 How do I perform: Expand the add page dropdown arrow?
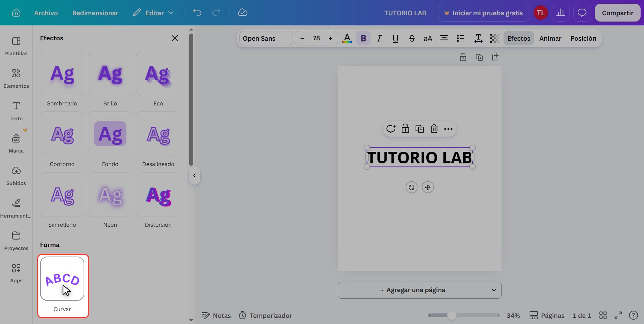pyautogui.click(x=494, y=290)
